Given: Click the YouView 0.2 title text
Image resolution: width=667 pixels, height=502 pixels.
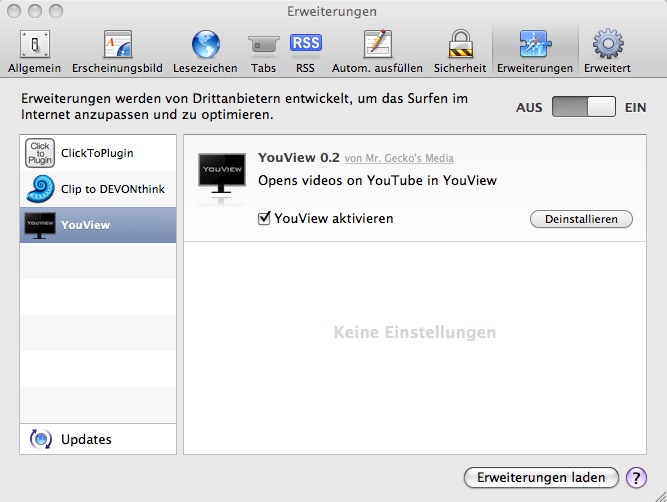Looking at the screenshot, I should (299, 157).
